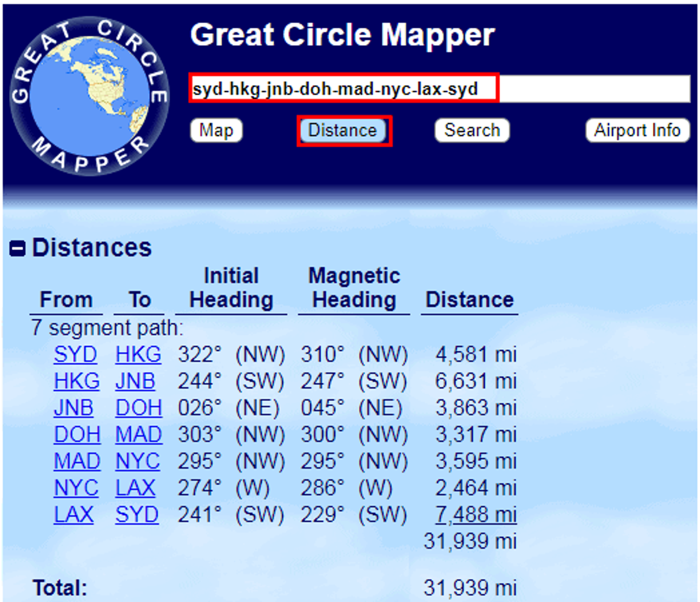Click magnetic heading 045° (NE) value

pyautogui.click(x=352, y=408)
